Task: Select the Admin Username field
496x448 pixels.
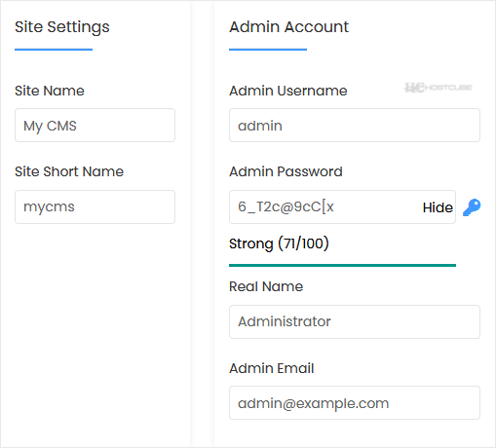Action: coord(355,126)
